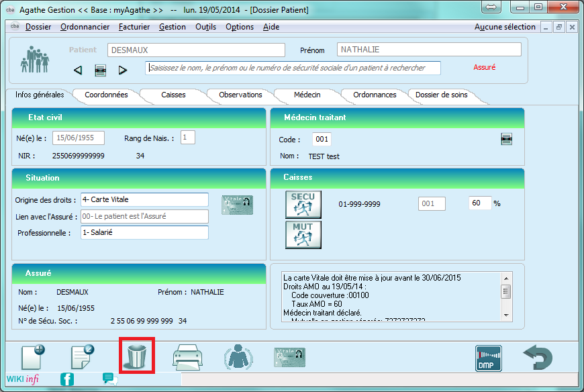The height and width of the screenshot is (392, 584).
Task: Close the inner Dossier Patient window
Action: (x=572, y=27)
